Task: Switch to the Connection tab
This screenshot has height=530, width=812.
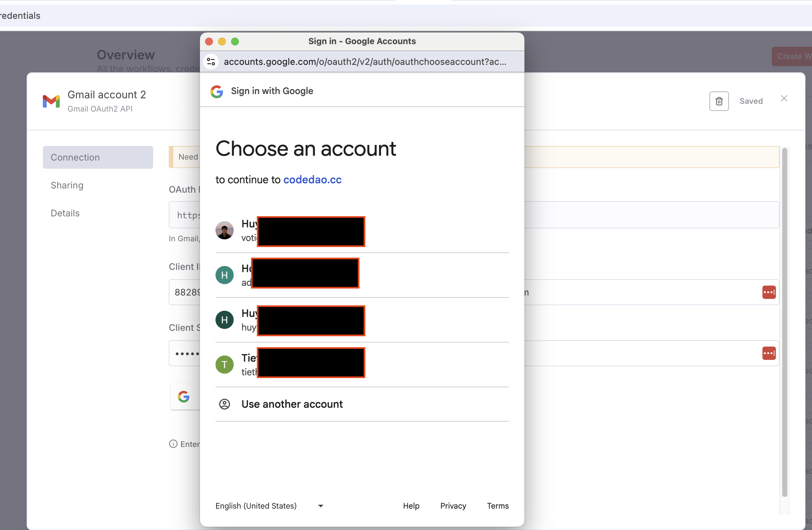Action: point(98,157)
